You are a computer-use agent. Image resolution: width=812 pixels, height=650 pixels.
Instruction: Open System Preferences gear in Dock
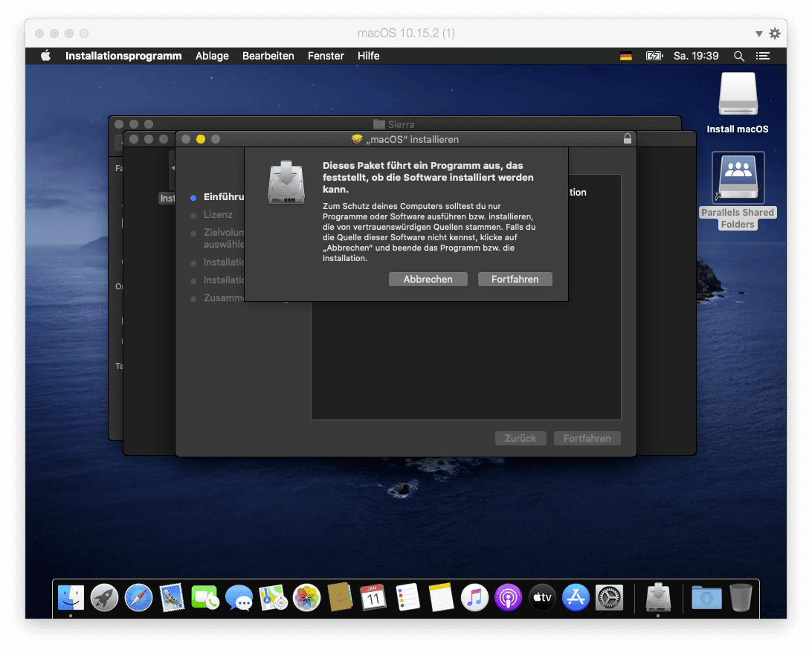coord(609,597)
